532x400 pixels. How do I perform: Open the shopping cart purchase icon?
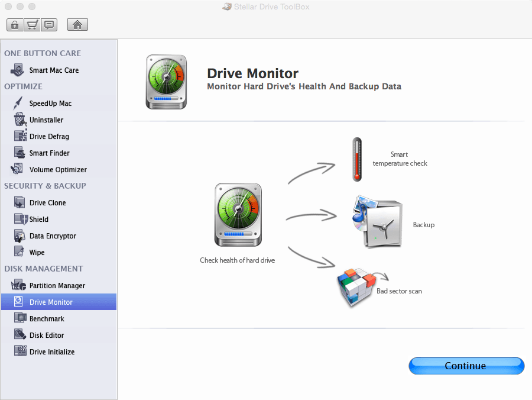32,25
